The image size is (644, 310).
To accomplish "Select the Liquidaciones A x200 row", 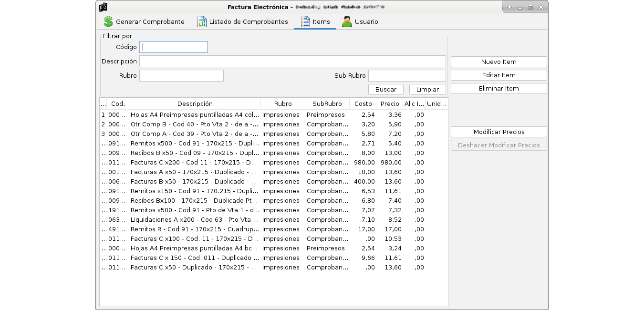I will point(195,220).
